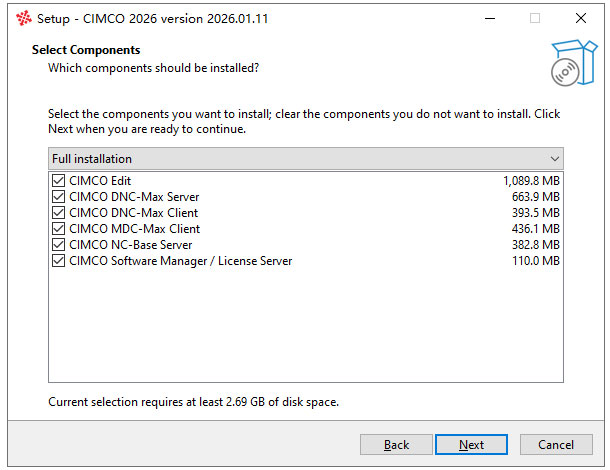Select the CIMCO NC-Base Server list row

(x=306, y=244)
